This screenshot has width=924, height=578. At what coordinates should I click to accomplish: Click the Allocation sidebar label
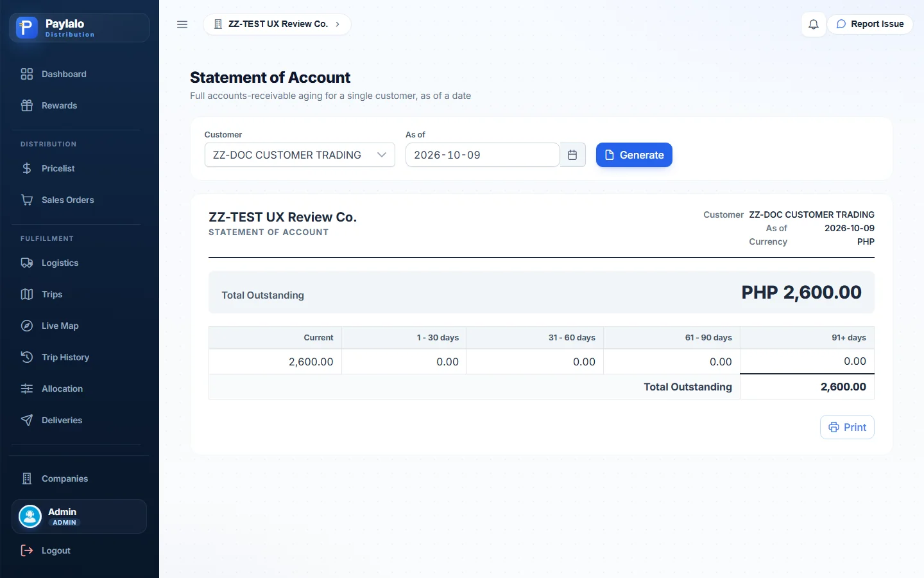[62, 389]
